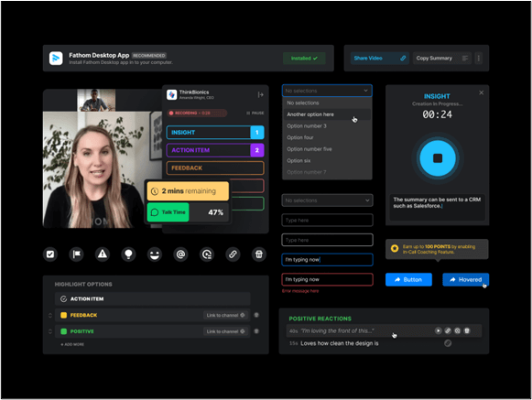The image size is (532, 400).
Task: Click the chain link round icon
Action: (x=233, y=254)
